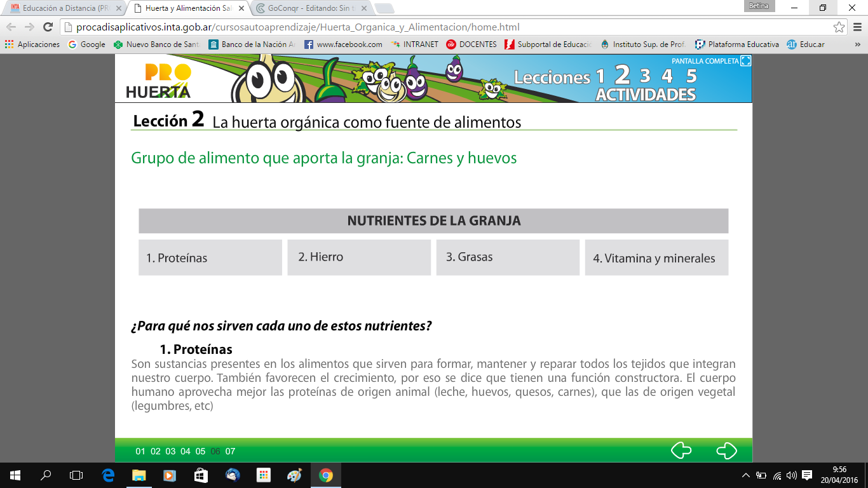This screenshot has height=488, width=868.
Task: Go to Lección 1 in the header
Action: click(600, 77)
